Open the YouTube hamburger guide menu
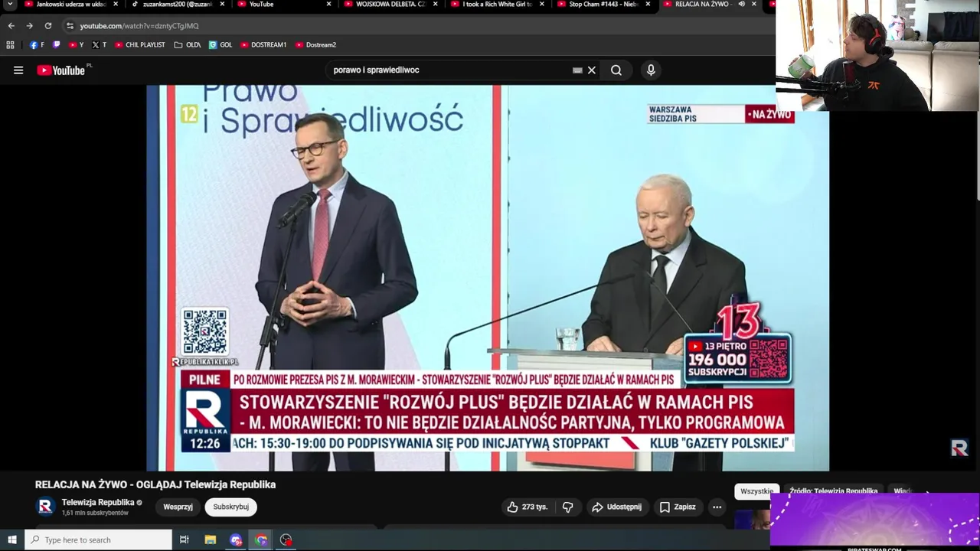 18,70
